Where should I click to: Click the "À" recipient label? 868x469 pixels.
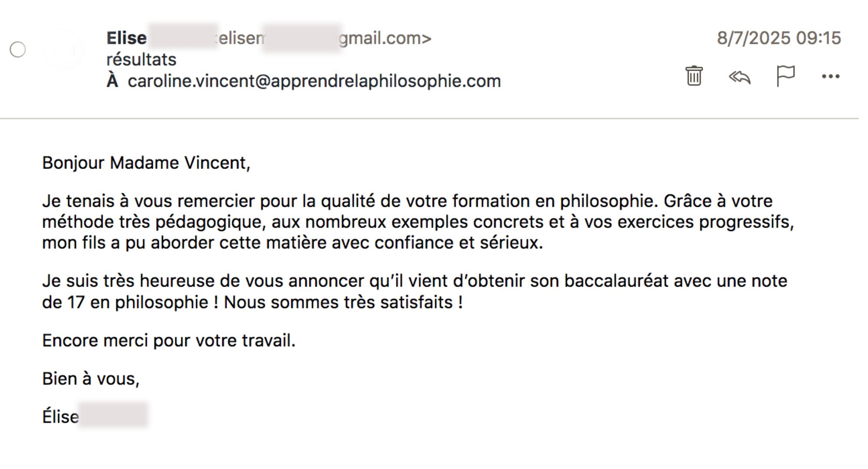(x=112, y=81)
